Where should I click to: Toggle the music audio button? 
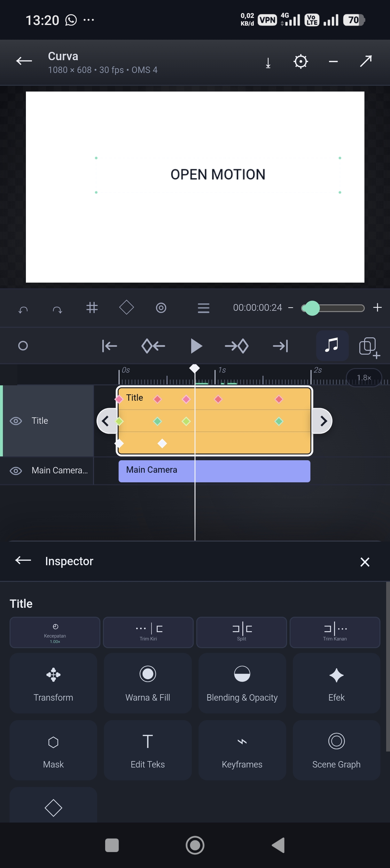[332, 345]
